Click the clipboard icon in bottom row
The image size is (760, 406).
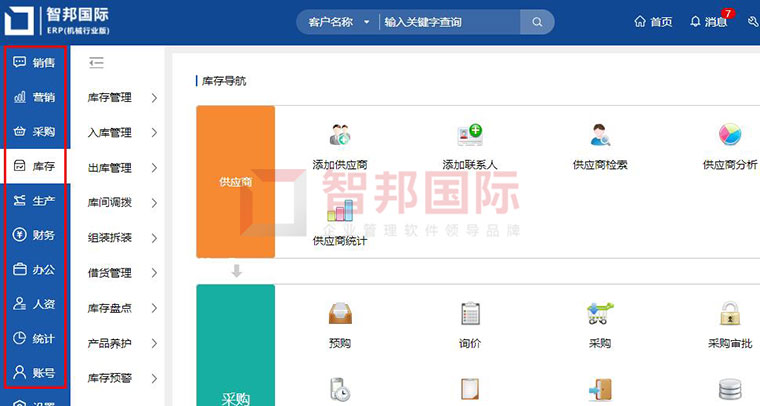pos(470,389)
